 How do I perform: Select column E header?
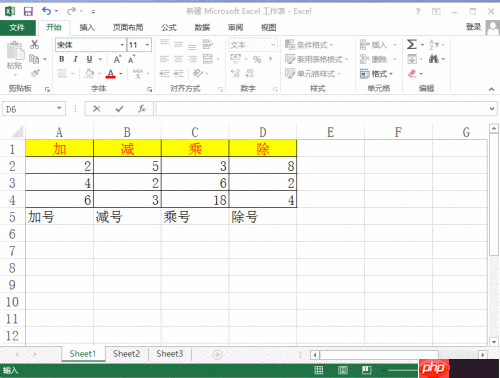click(330, 132)
